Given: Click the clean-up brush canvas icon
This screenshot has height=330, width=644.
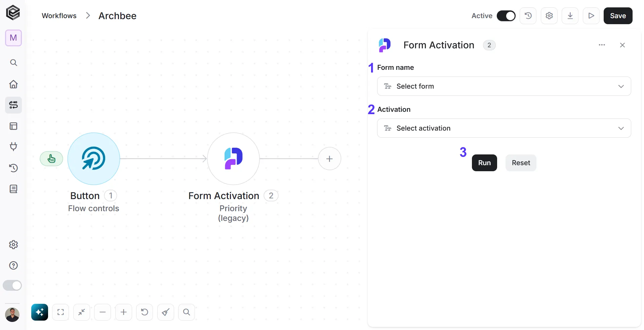Looking at the screenshot, I should click(166, 313).
